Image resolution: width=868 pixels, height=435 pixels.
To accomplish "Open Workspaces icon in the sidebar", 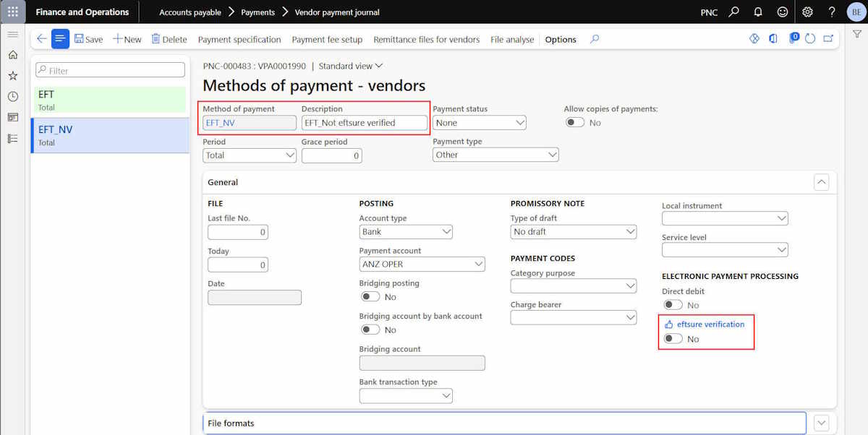I will [x=12, y=117].
